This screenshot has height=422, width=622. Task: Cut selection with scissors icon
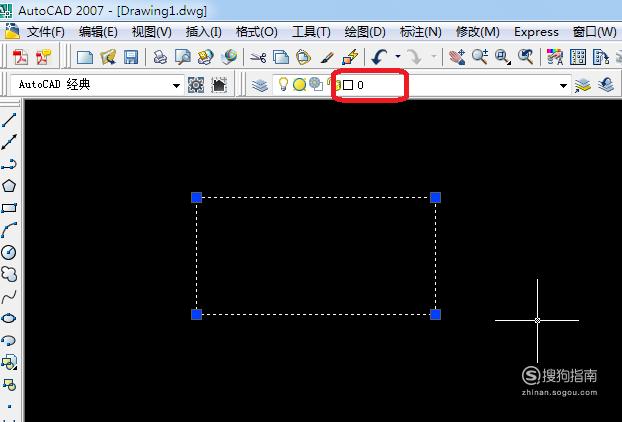(x=258, y=58)
